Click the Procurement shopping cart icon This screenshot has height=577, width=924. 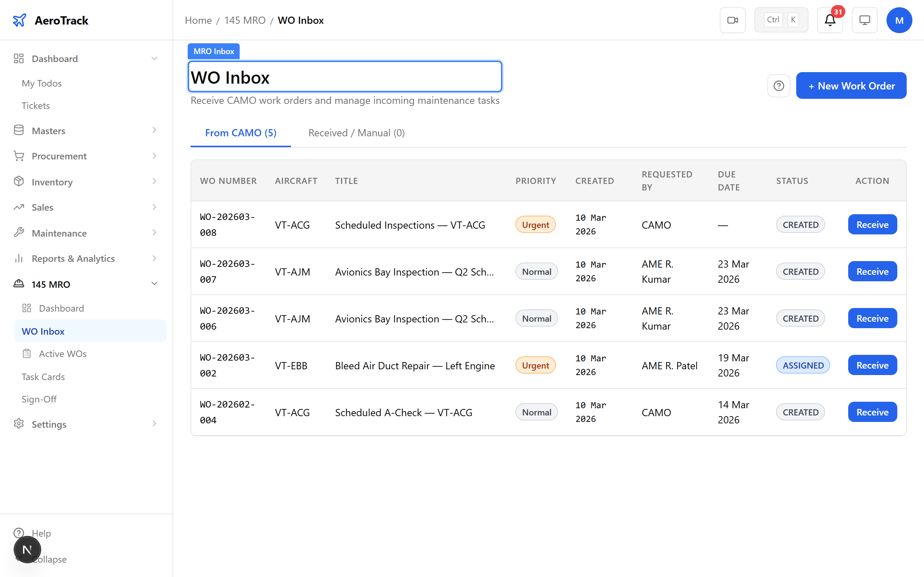(x=19, y=156)
